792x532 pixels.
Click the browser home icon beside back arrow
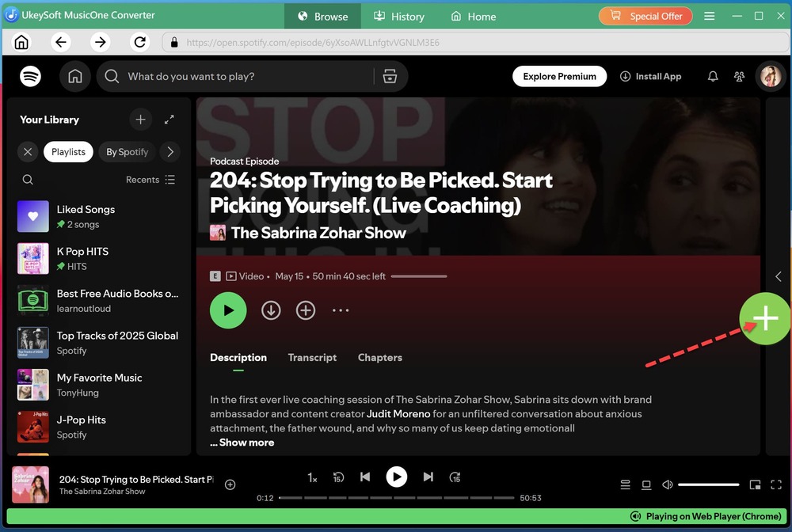coord(21,42)
